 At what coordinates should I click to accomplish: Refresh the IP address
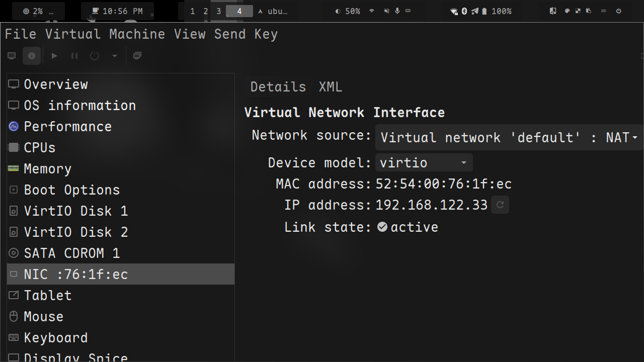500,205
